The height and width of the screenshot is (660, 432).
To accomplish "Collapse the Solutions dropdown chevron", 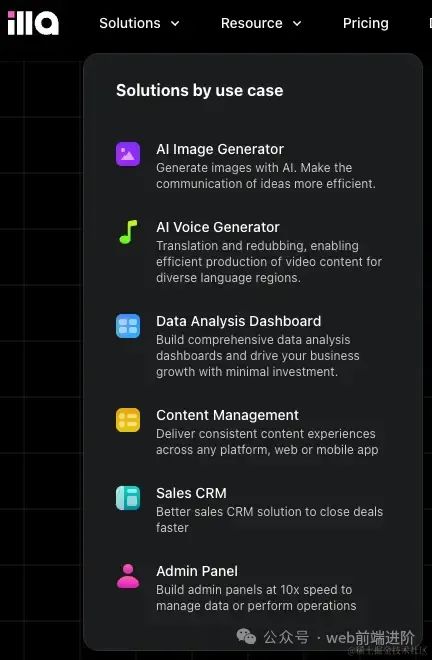I will pos(175,24).
